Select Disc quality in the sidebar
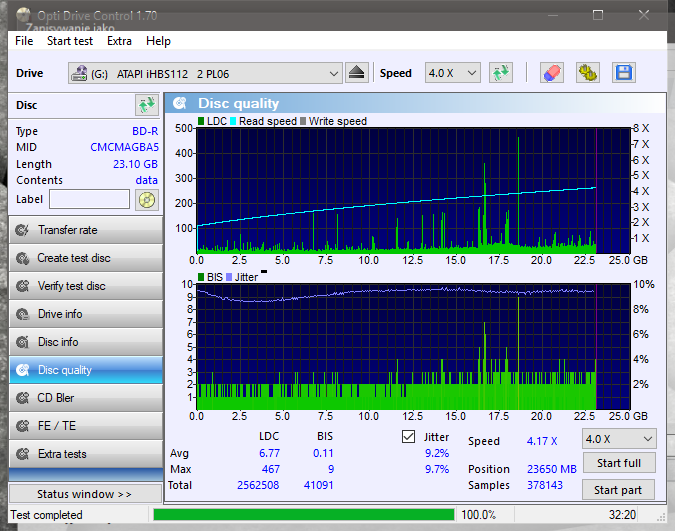 point(86,370)
